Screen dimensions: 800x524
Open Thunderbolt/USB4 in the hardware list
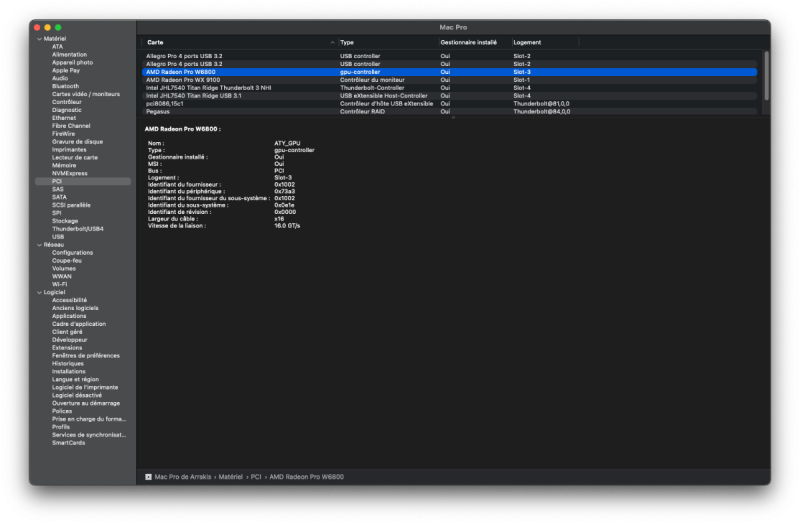[x=77, y=228]
